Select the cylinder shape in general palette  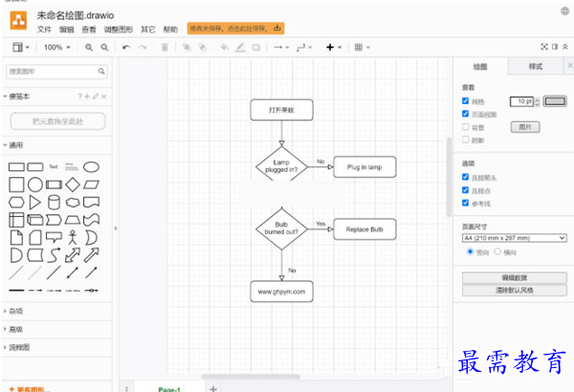point(54,202)
